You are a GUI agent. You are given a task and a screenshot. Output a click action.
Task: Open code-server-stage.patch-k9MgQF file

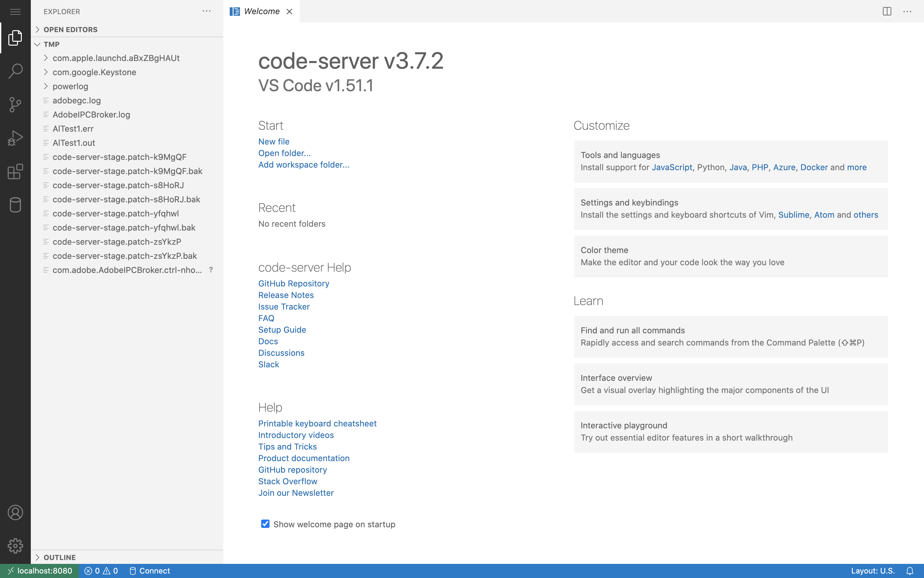[127, 157]
